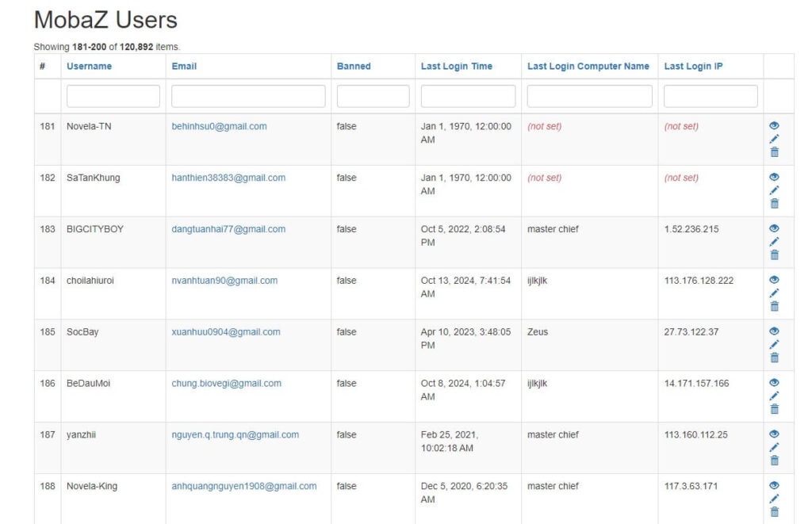Sort by Last Login Time header
The height and width of the screenshot is (524, 812).
[456, 67]
